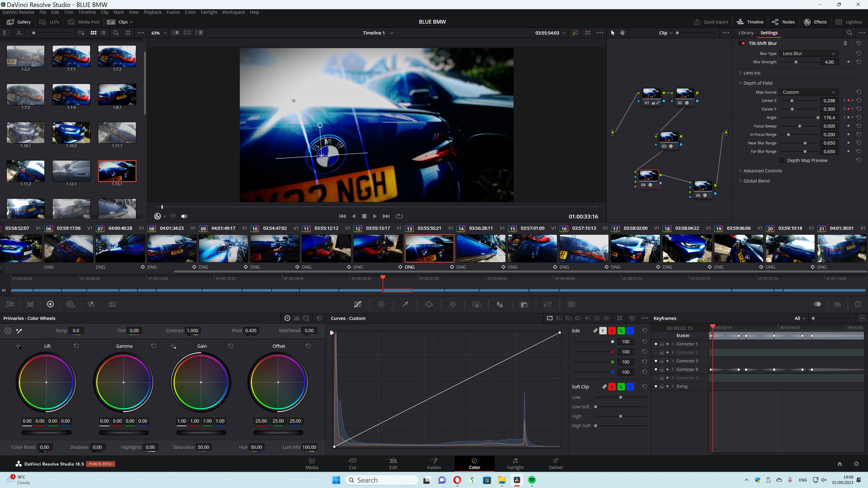868x488 pixels.
Task: Click the loop playback button
Action: coord(399,216)
